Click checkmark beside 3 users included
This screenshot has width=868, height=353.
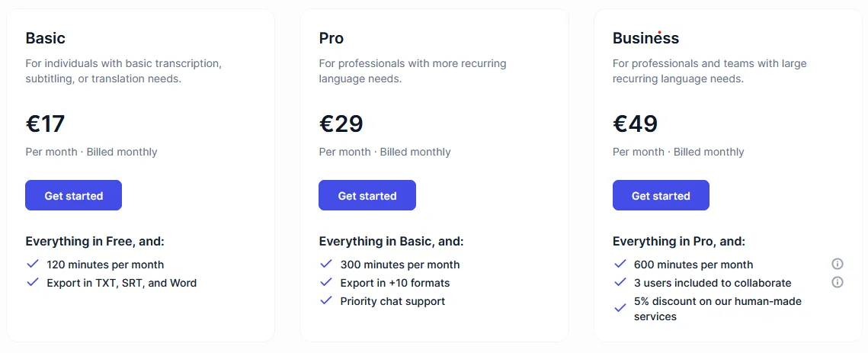coord(620,282)
